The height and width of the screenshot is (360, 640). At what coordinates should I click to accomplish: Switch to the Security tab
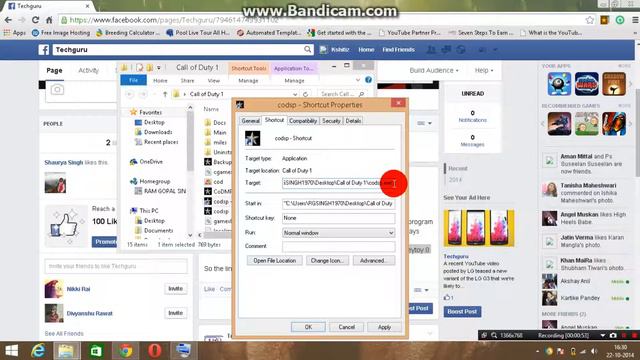(331, 121)
